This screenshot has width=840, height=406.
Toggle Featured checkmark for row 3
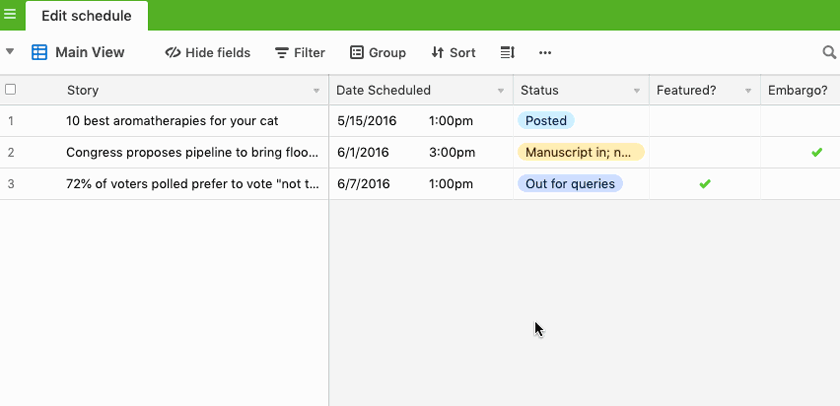coord(705,184)
